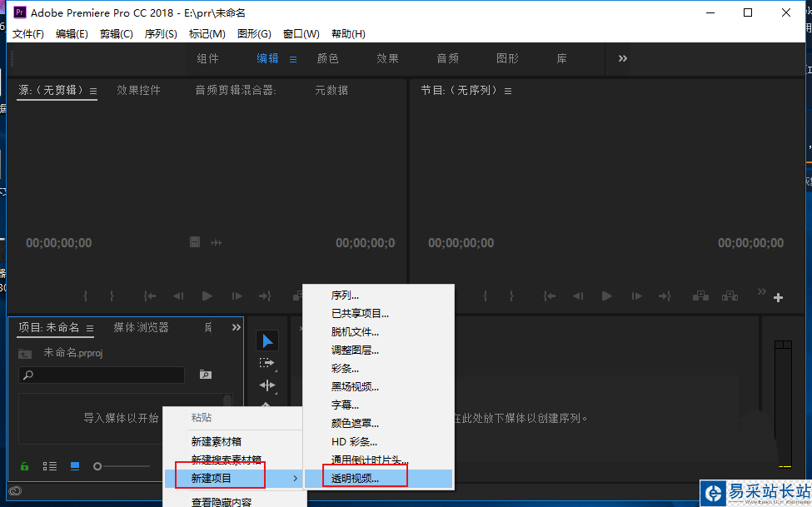Click the green lock icon in Project panel
The image size is (812, 507).
(x=24, y=466)
